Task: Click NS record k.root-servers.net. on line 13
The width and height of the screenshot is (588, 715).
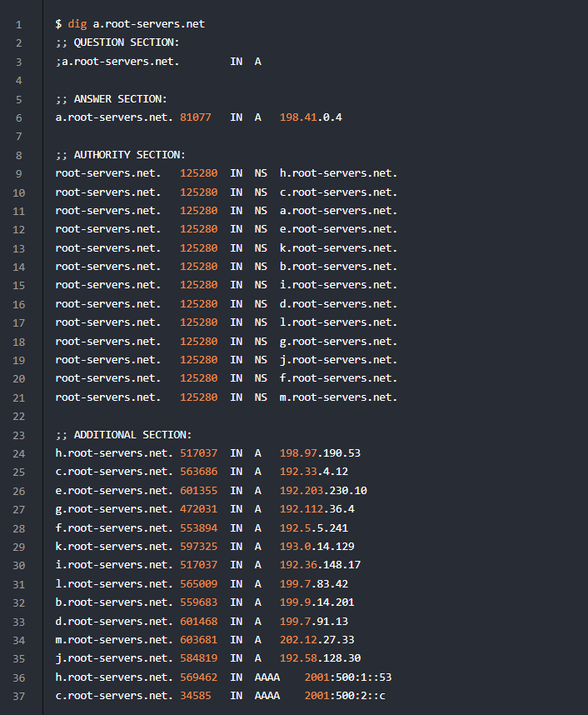Action: pos(339,248)
